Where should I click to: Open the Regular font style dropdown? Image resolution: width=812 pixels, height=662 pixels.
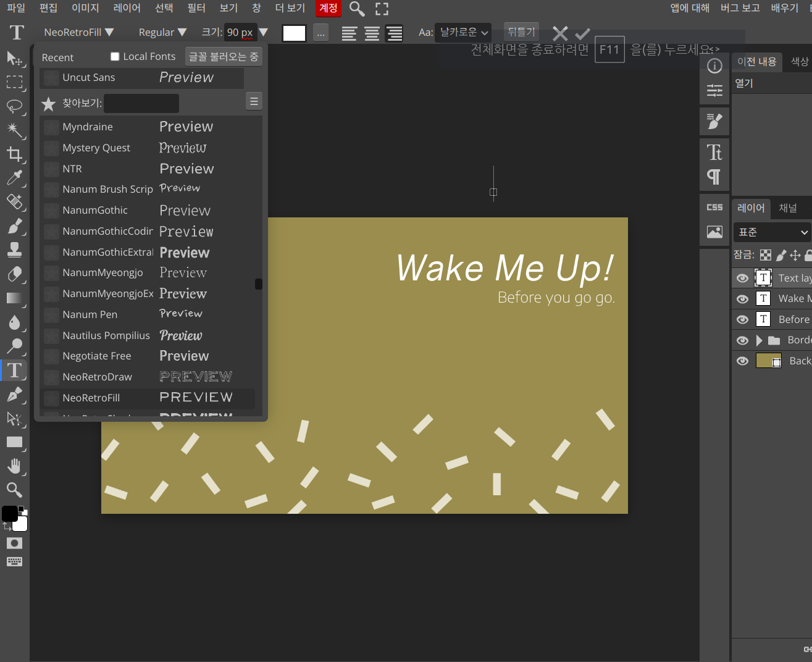(x=162, y=32)
